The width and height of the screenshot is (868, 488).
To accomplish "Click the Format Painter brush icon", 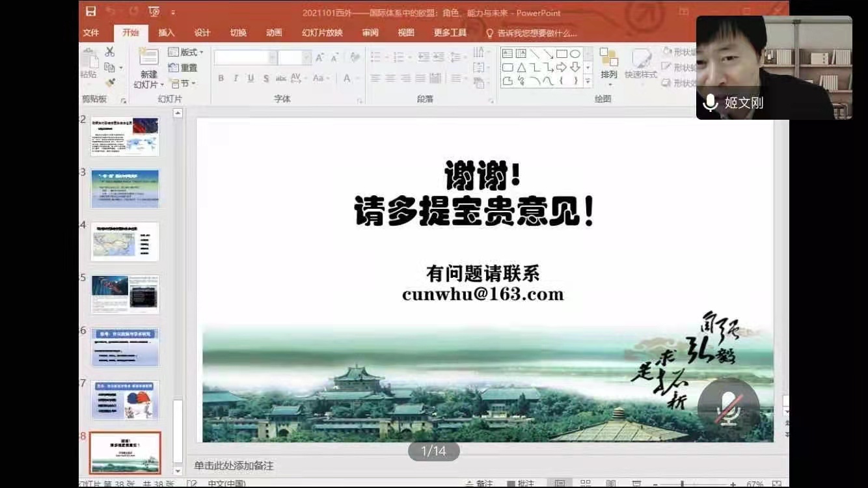I will 110,83.
